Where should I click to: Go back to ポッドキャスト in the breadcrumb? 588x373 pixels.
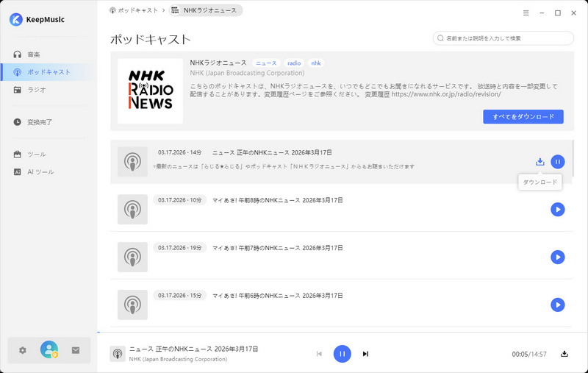[138, 10]
